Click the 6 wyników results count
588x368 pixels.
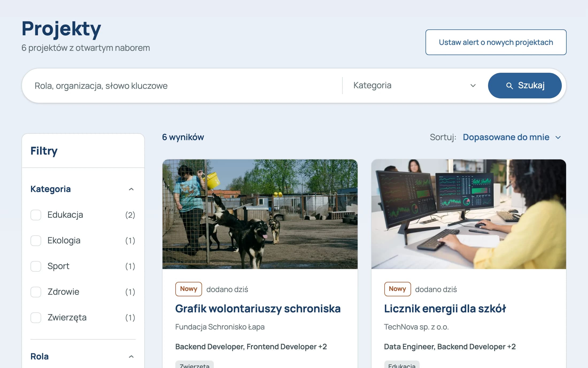(x=183, y=137)
